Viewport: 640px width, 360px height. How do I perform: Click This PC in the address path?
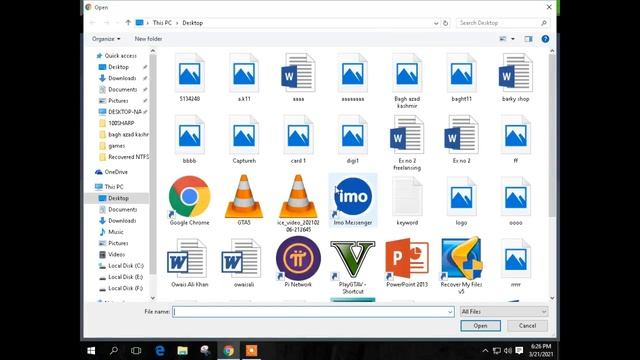click(162, 23)
